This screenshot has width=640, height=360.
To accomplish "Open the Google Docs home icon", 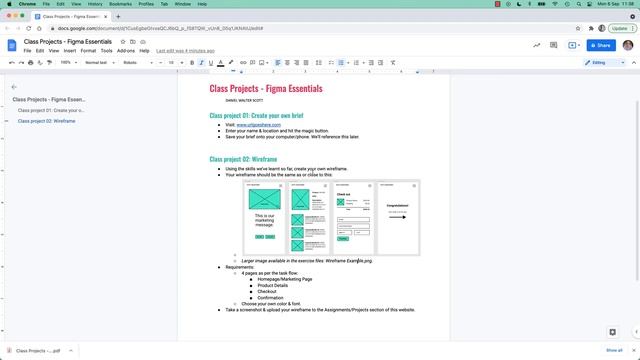I will (x=12, y=45).
